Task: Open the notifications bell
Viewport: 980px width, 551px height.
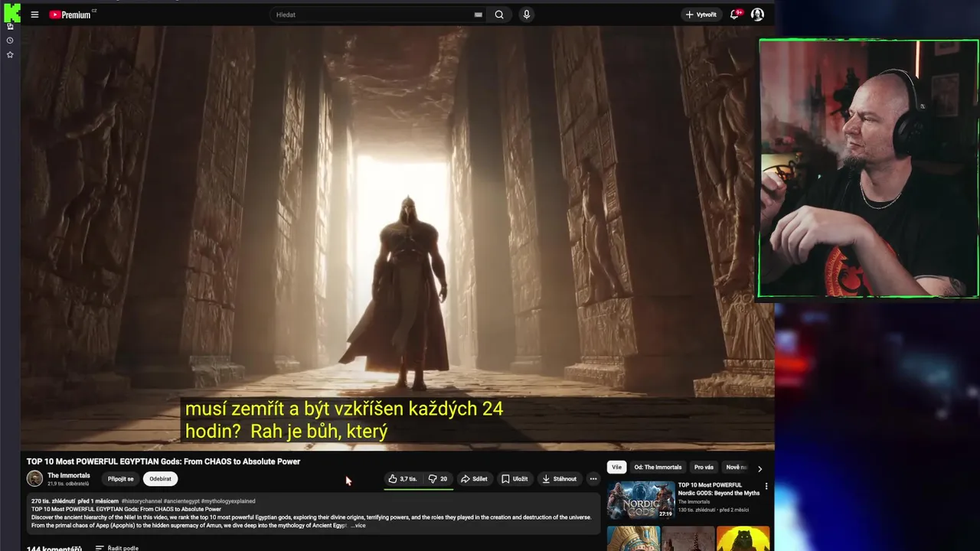Action: click(735, 15)
